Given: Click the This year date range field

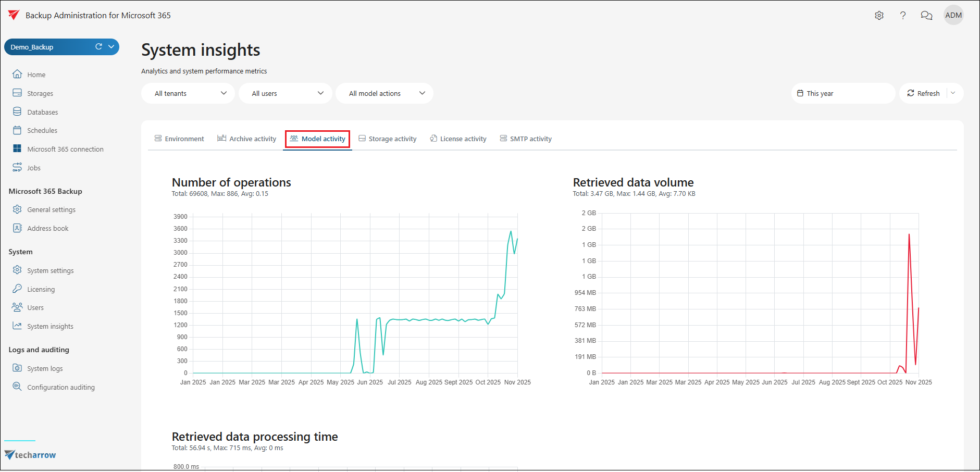Looking at the screenshot, I should tap(842, 94).
